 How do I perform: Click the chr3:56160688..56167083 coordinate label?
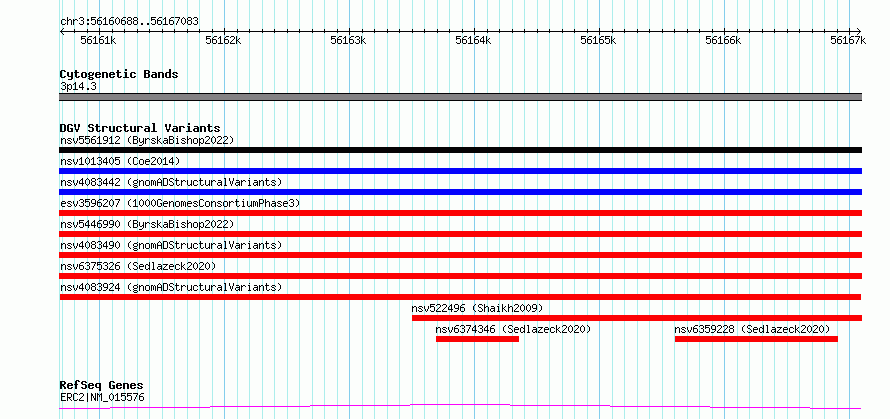click(x=129, y=22)
